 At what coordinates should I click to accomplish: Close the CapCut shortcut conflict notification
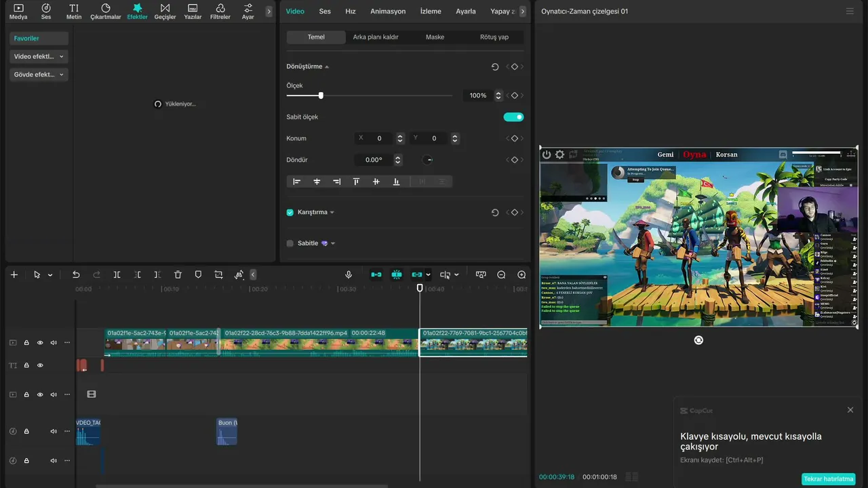pyautogui.click(x=850, y=410)
